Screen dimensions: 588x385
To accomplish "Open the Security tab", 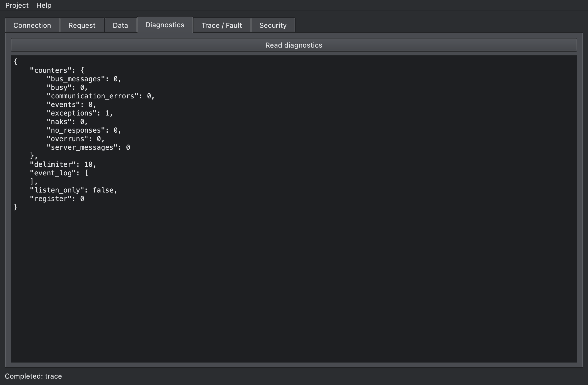I will point(273,25).
